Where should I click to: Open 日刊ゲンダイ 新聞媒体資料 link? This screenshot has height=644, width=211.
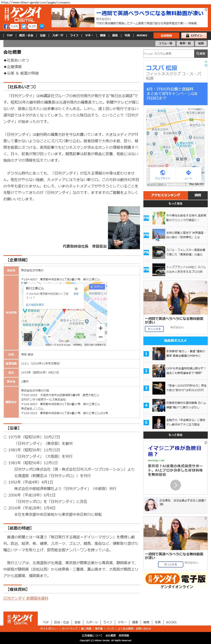point(26,598)
